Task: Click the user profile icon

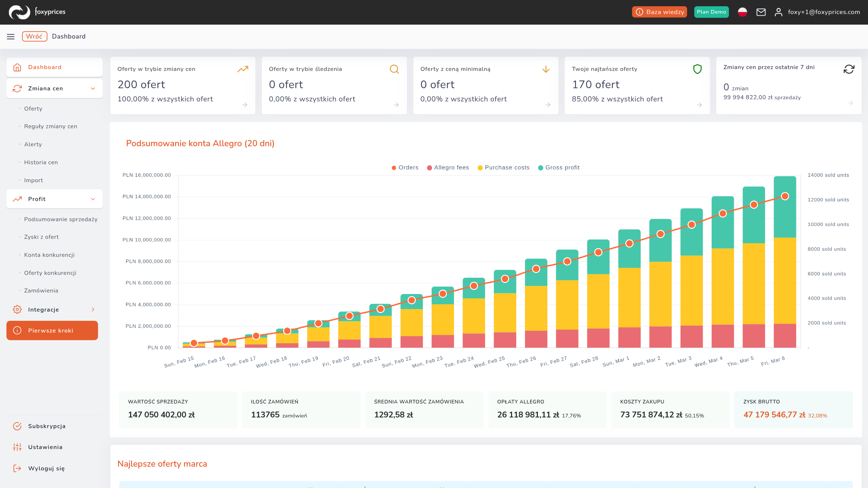Action: pos(778,12)
